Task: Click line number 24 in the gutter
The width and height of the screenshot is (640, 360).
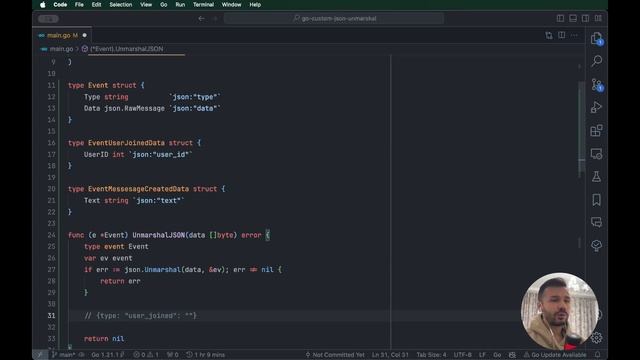Action: coord(51,235)
